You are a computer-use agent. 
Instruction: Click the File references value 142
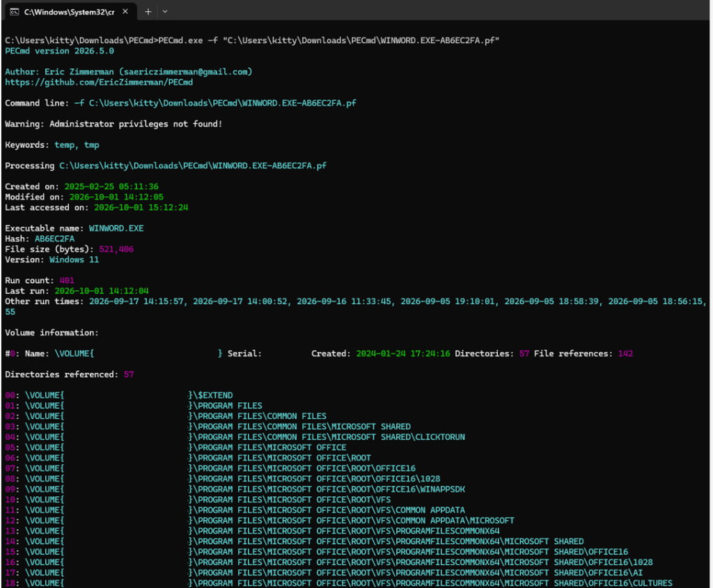coord(625,353)
